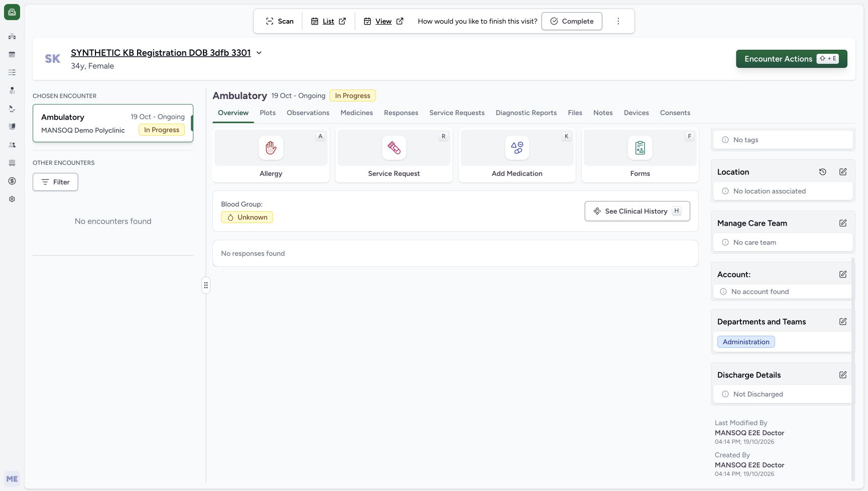
Task: Edit Departments and Teams
Action: [843, 322]
